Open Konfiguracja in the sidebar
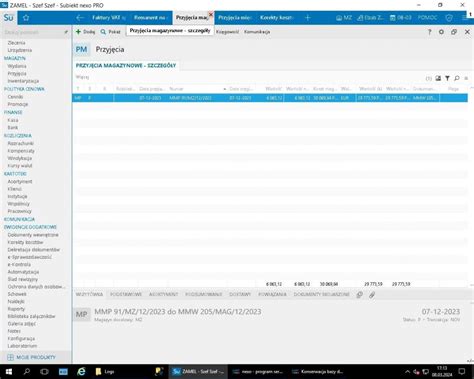This screenshot has width=474, height=379. [21, 339]
